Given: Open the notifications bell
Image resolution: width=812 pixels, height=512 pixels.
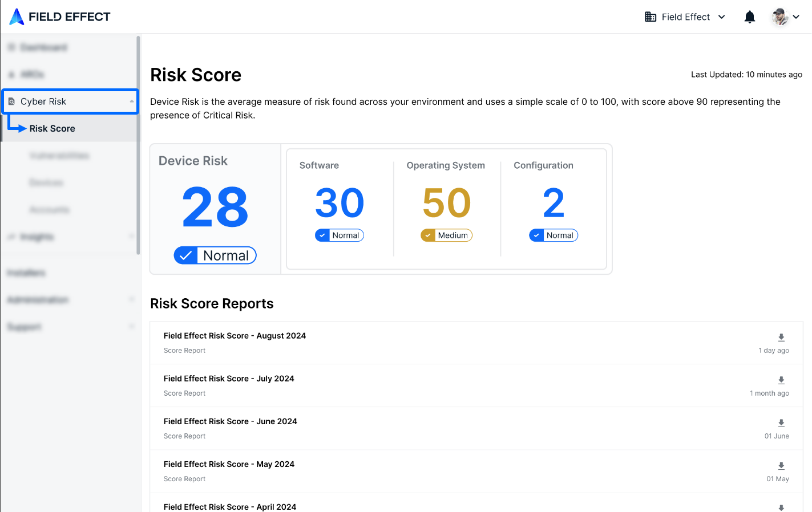Looking at the screenshot, I should pos(750,17).
